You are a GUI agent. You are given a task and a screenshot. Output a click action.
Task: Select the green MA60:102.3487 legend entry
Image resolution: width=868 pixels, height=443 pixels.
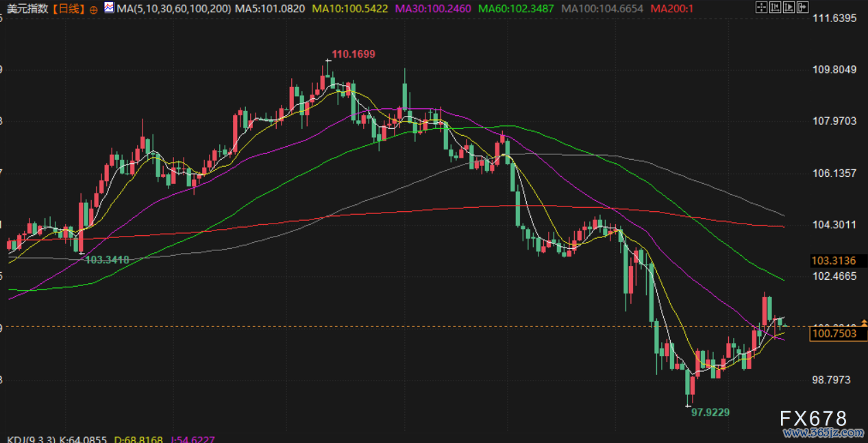coord(517,9)
